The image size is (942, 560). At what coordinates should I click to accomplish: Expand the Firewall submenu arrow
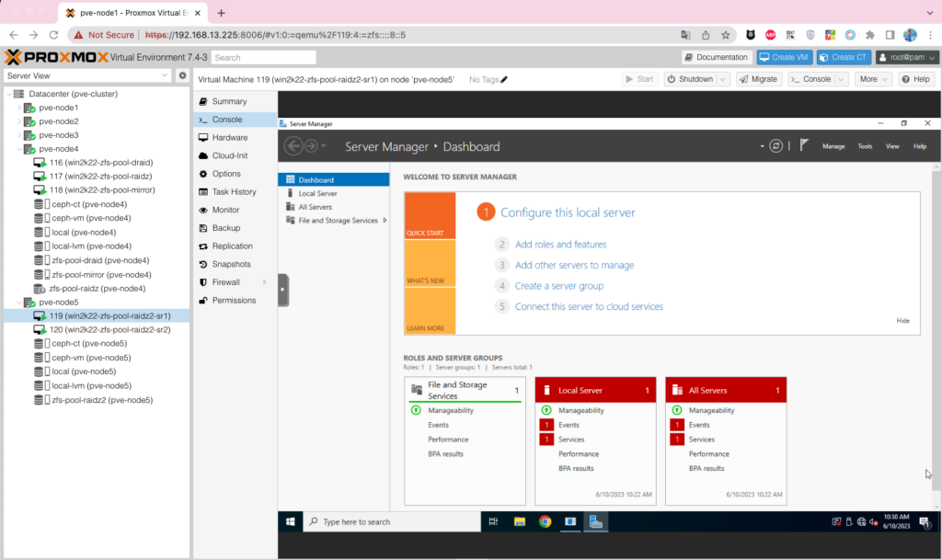click(x=264, y=282)
